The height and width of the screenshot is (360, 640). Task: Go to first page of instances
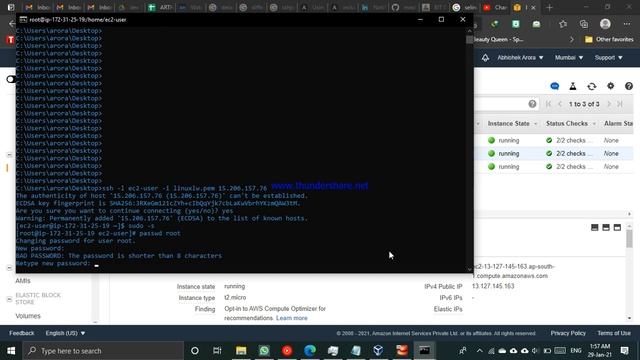tap(548, 104)
